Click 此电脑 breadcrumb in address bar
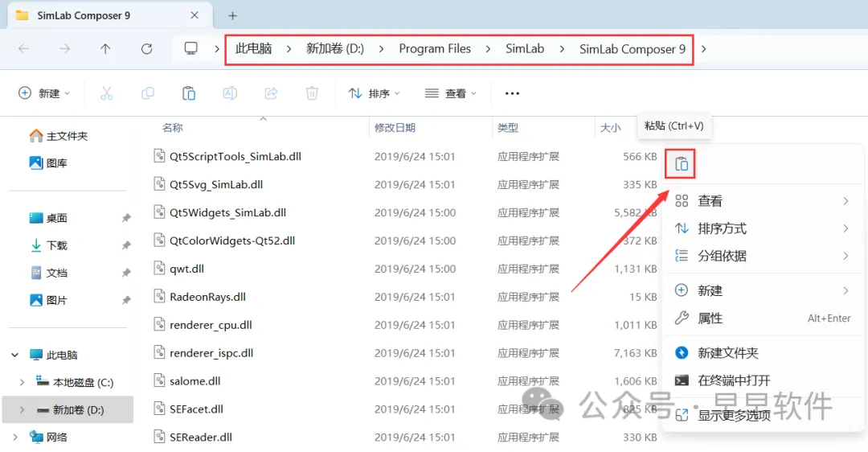Image resolution: width=868 pixels, height=452 pixels. (x=253, y=49)
